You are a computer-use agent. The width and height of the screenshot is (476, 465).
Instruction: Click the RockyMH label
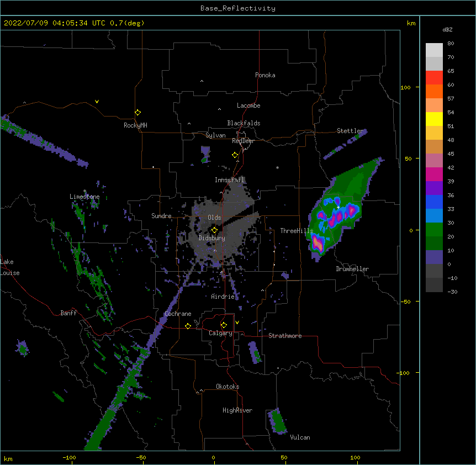pyautogui.click(x=135, y=125)
